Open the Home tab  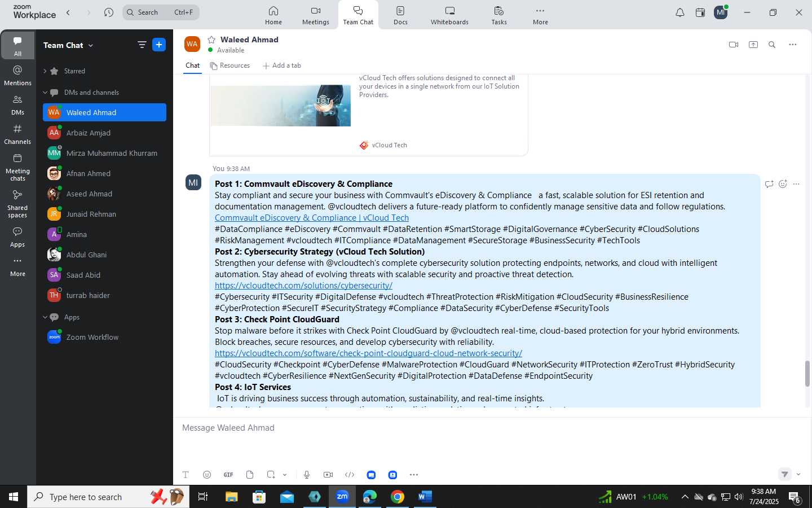pyautogui.click(x=273, y=15)
